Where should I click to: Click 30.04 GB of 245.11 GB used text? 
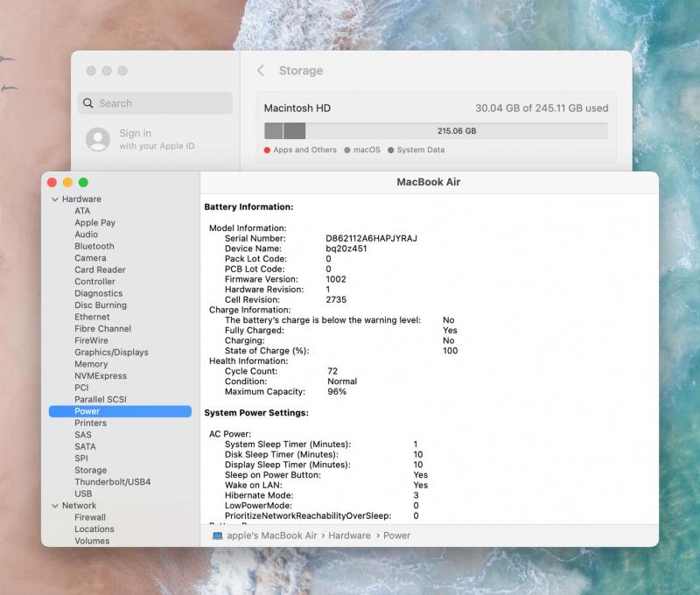[542, 108]
